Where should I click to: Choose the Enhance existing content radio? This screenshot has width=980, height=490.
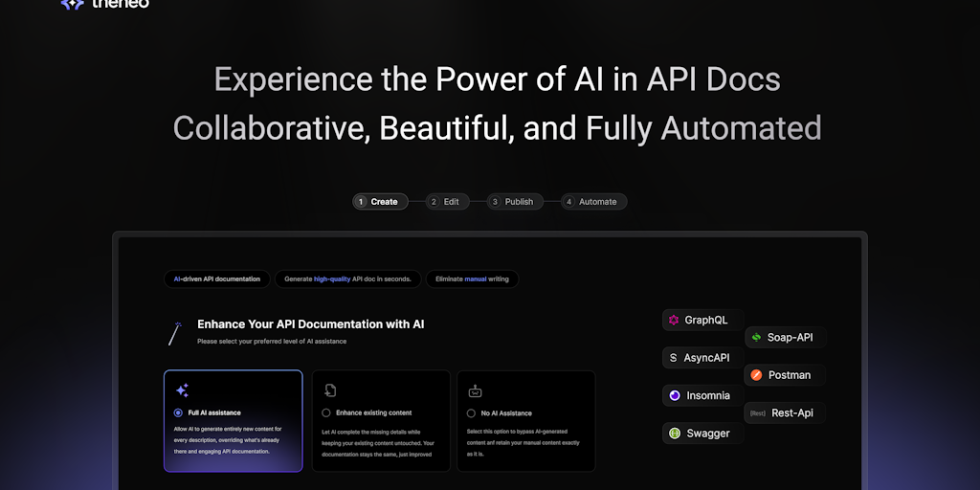(x=326, y=412)
